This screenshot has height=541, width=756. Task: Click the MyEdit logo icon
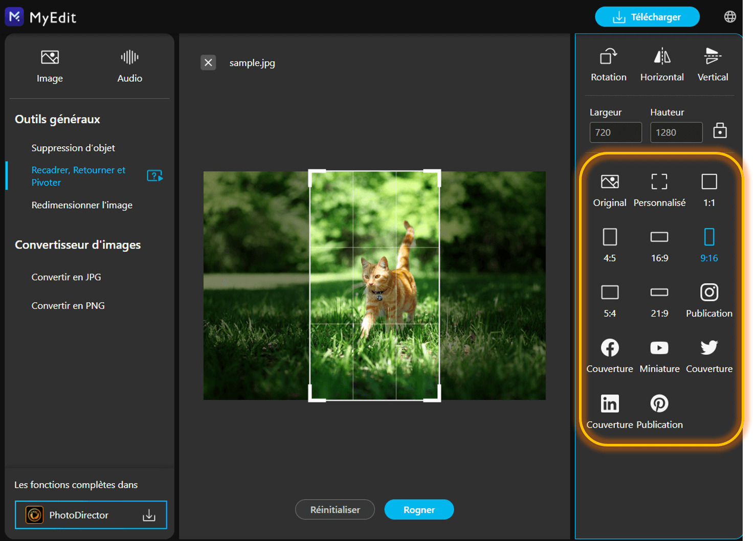click(14, 17)
